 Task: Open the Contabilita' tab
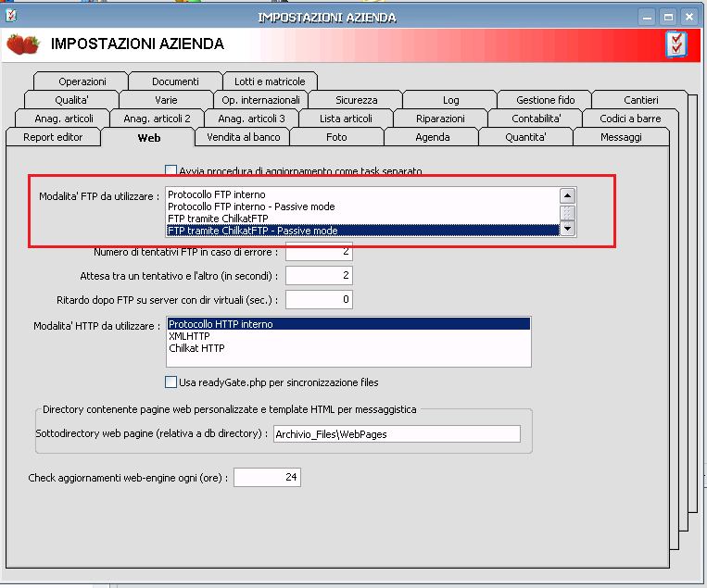coord(537,119)
